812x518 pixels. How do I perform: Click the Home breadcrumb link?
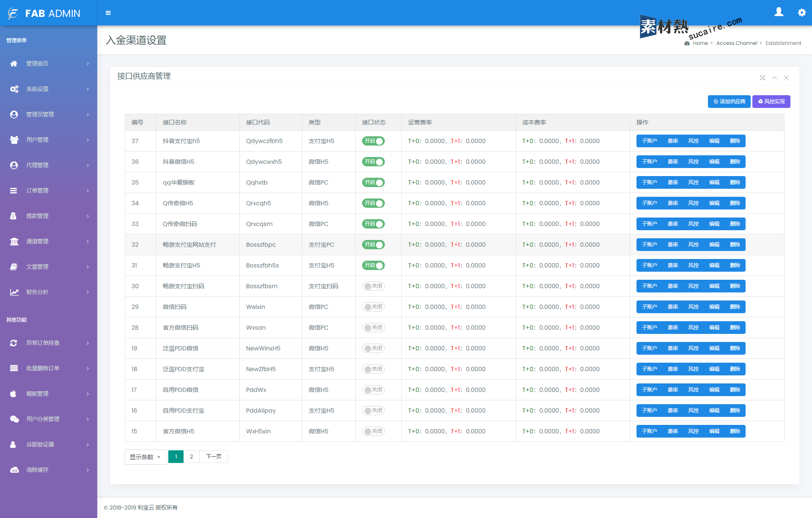700,43
